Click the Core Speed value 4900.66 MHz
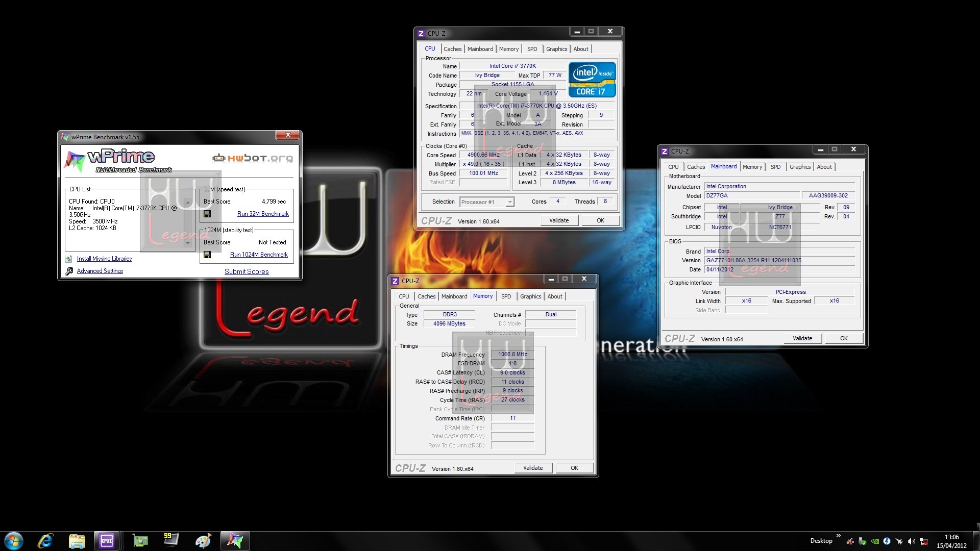Viewport: 980px width, 551px height. click(x=483, y=155)
